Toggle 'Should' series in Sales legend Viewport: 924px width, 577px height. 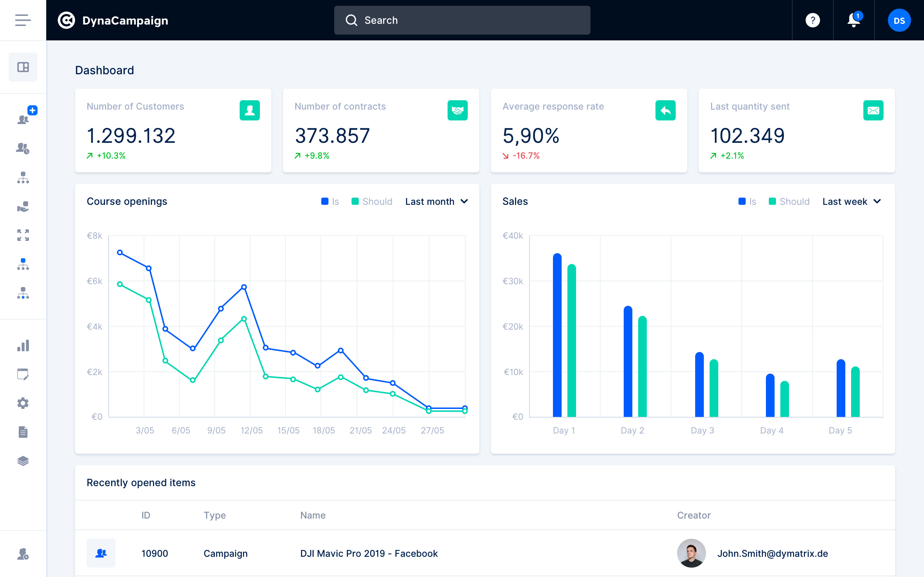[789, 202]
